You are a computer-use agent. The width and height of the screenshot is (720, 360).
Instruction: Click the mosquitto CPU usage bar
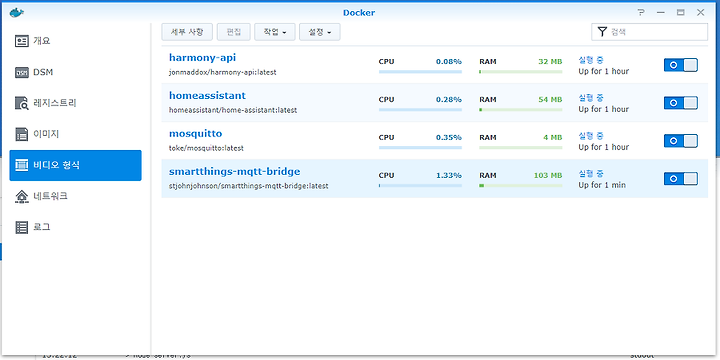coord(420,147)
